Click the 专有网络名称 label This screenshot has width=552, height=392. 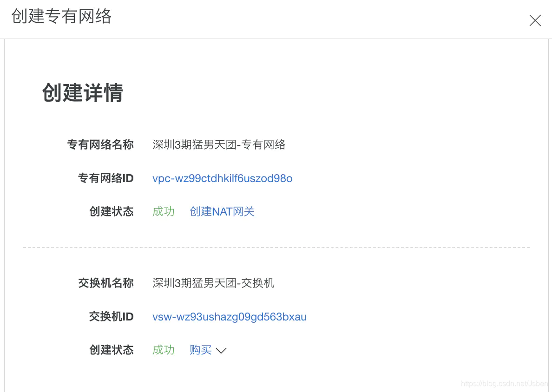click(x=100, y=144)
